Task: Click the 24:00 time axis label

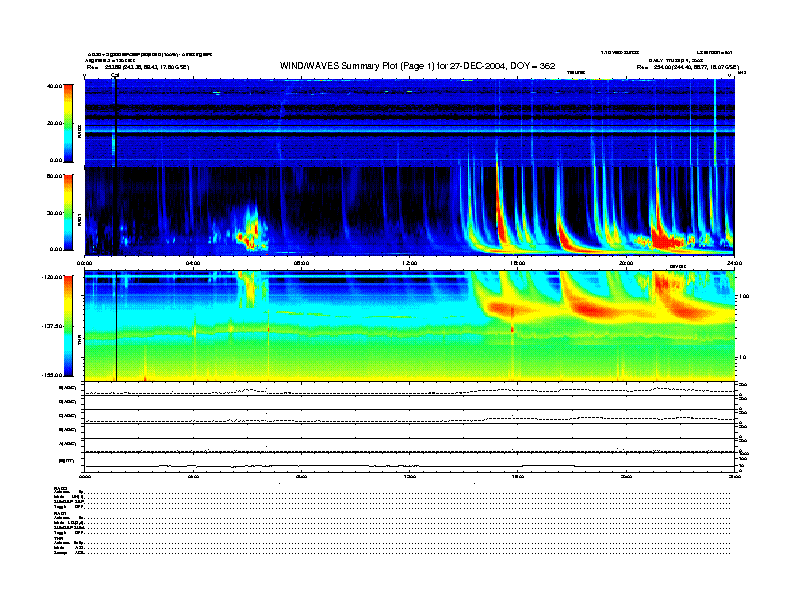Action: tap(733, 264)
